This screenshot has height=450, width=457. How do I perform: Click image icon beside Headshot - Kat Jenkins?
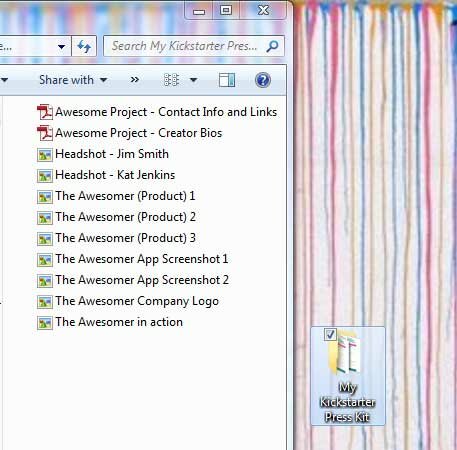click(45, 176)
